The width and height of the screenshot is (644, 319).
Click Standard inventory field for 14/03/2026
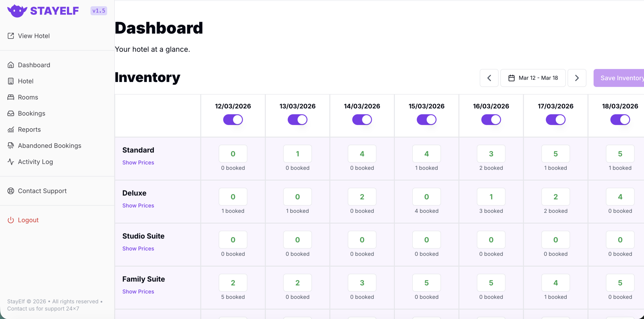point(362,154)
